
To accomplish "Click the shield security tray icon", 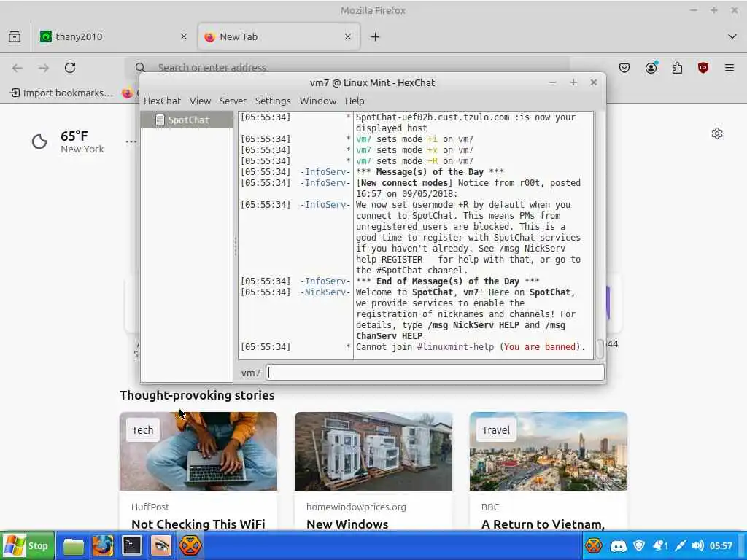I will 639,545.
